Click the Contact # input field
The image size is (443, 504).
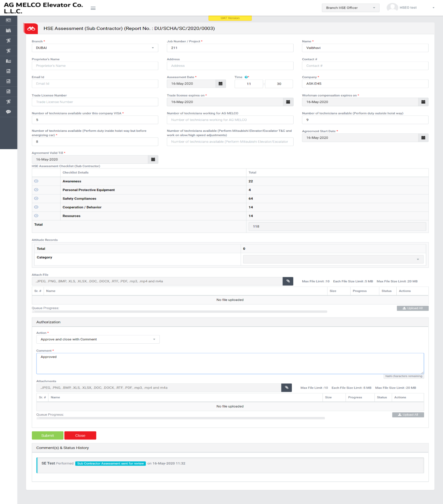tap(365, 66)
